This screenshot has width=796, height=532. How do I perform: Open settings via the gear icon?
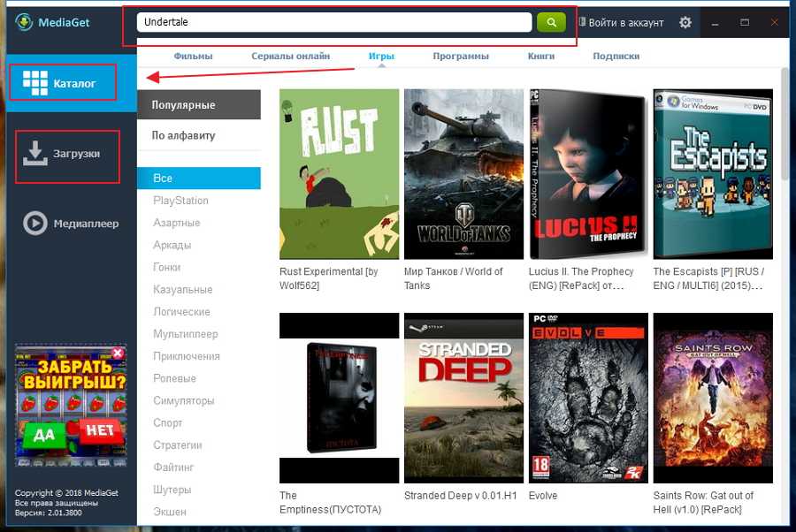pyautogui.click(x=685, y=22)
